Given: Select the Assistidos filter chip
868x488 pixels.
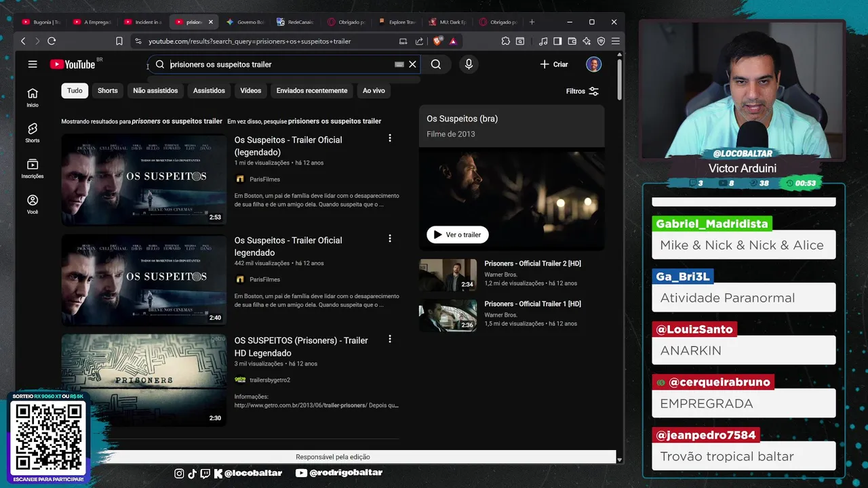Looking at the screenshot, I should tap(209, 91).
